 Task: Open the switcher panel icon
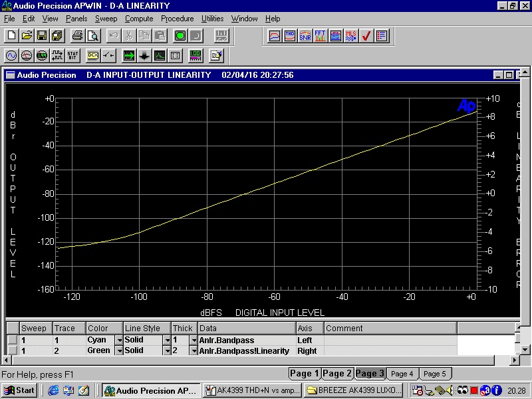click(x=108, y=56)
